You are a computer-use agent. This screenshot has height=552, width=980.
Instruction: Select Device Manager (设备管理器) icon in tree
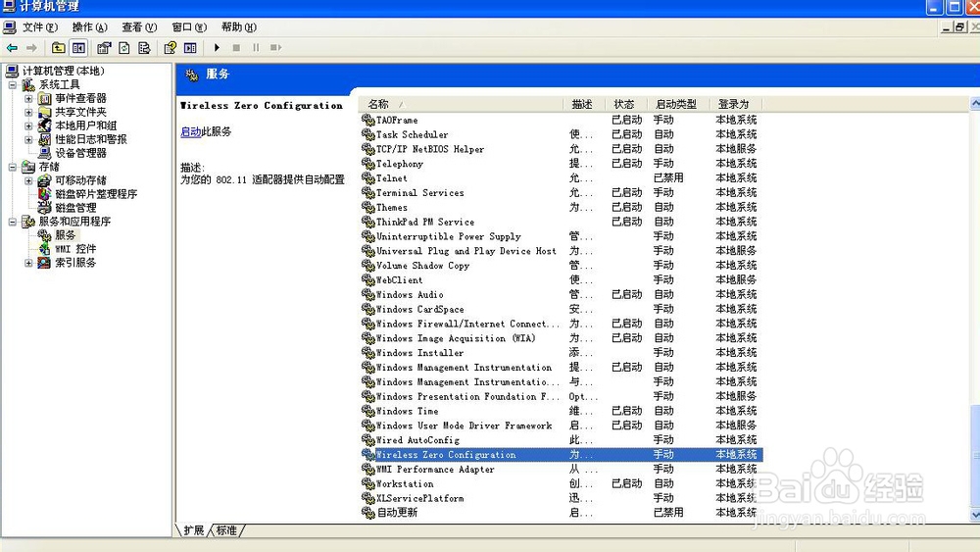click(x=45, y=153)
